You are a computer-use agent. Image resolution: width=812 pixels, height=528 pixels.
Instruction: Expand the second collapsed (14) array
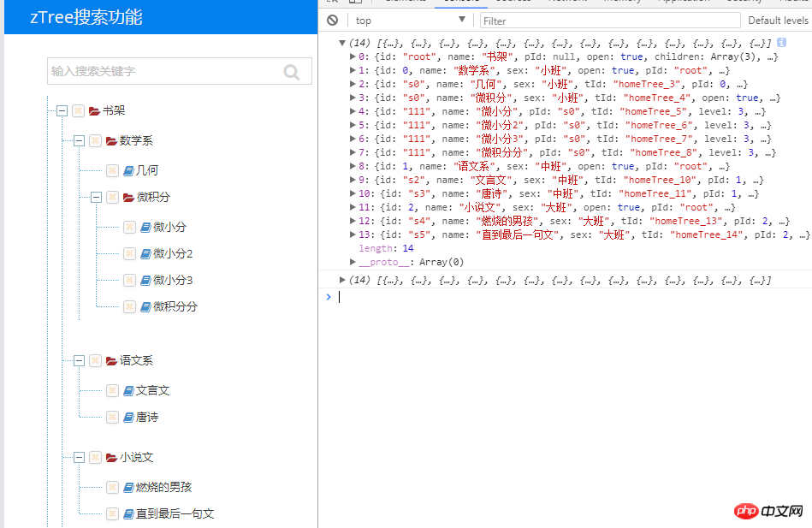(x=341, y=280)
